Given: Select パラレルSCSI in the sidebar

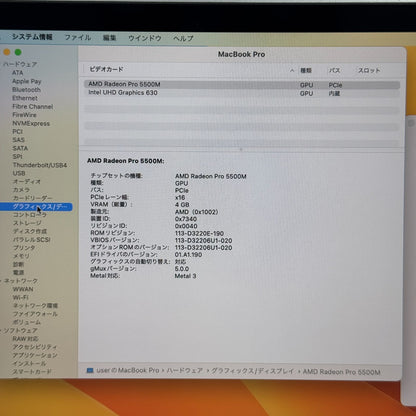Looking at the screenshot, I should (x=31, y=240).
